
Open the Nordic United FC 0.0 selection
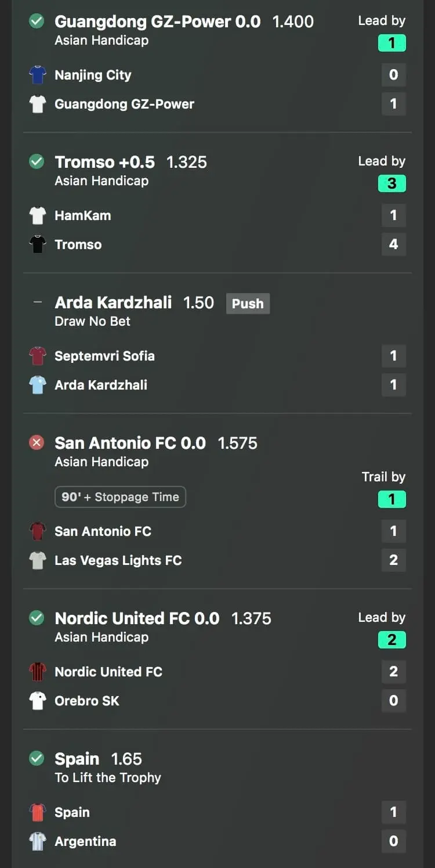pyautogui.click(x=137, y=618)
